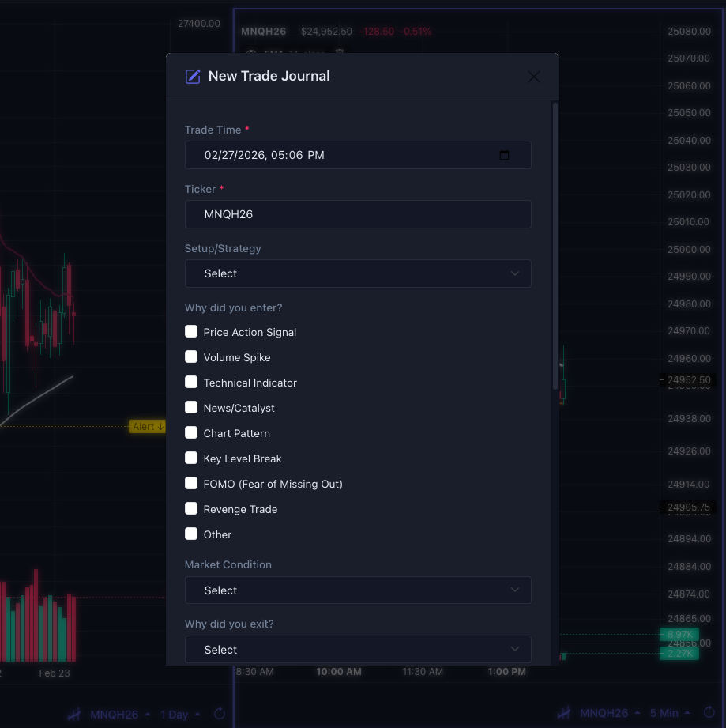The width and height of the screenshot is (726, 728).
Task: Click the 10:00 AM time axis label
Action: [339, 671]
